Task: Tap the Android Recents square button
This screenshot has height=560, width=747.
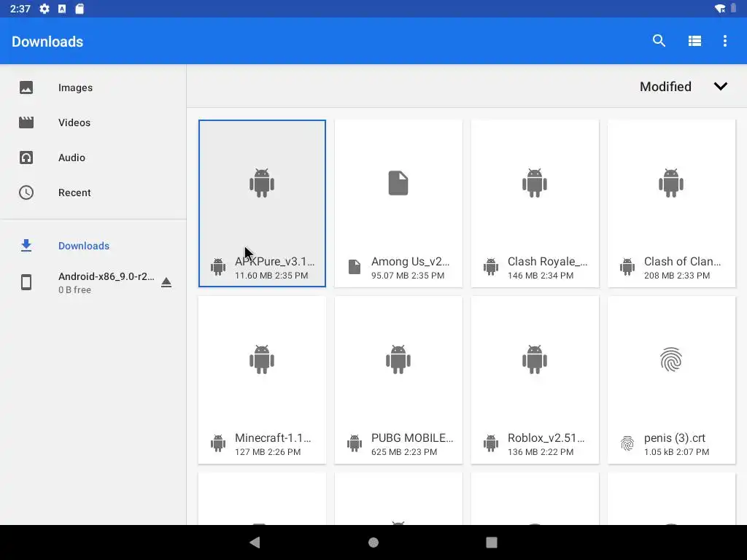Action: [x=492, y=542]
